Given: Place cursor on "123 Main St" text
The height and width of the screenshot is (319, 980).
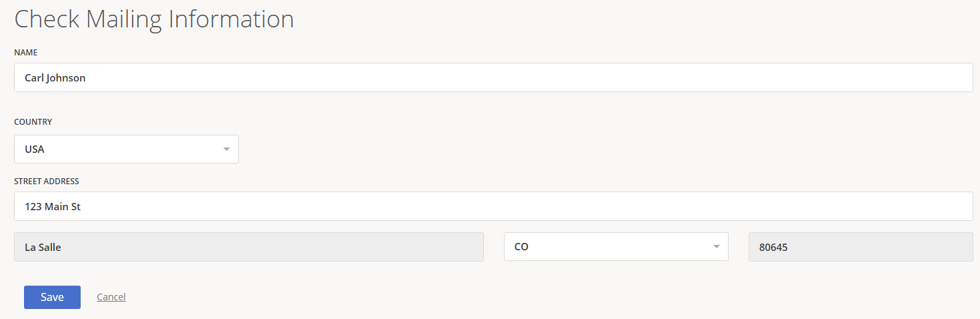Looking at the screenshot, I should (x=53, y=207).
